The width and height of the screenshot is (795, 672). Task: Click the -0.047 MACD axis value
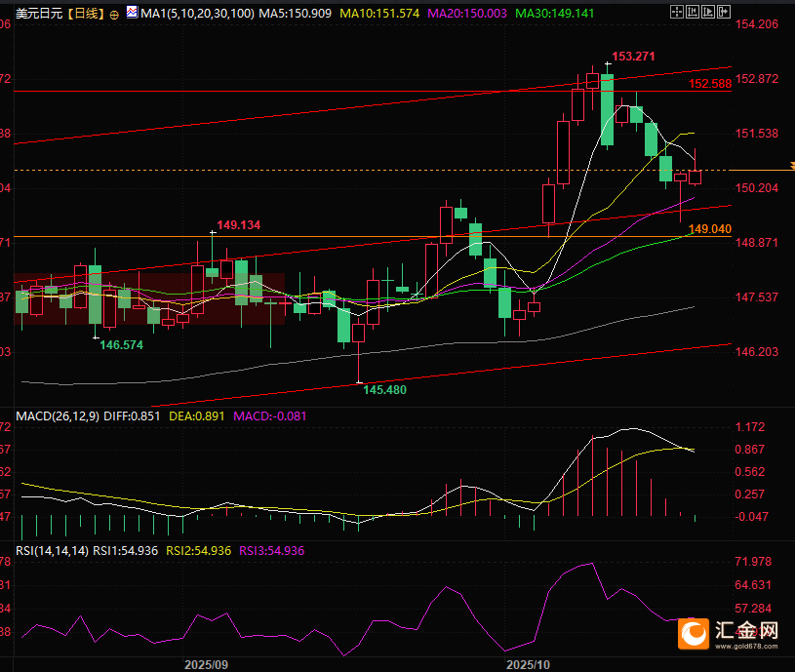point(751,516)
